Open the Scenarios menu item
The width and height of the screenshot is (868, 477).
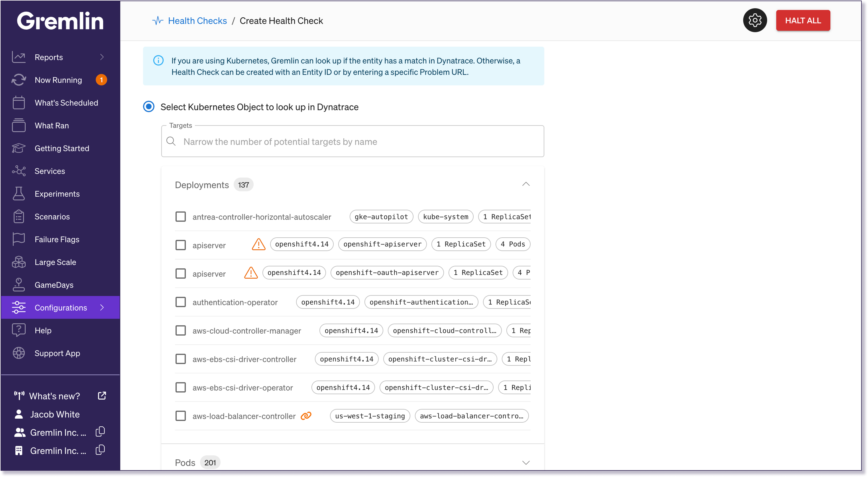click(52, 217)
